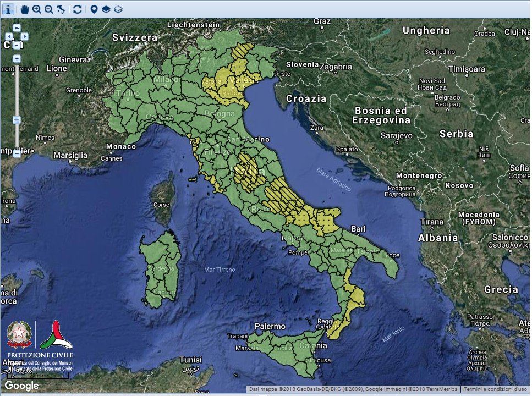
Task: Click the Italian Republic emblem logo
Action: click(19, 334)
